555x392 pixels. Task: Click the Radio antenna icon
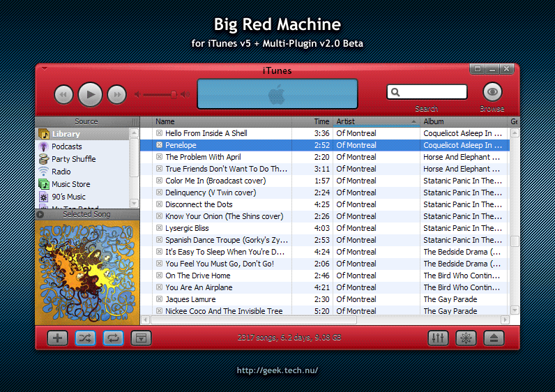43,172
